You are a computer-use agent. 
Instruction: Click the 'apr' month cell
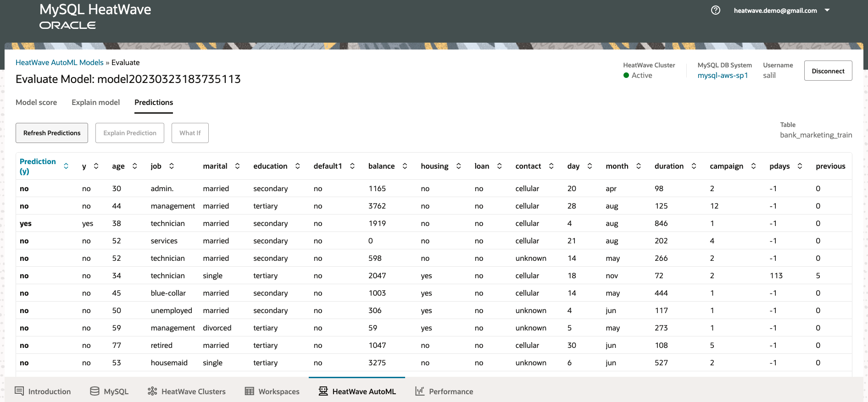611,188
